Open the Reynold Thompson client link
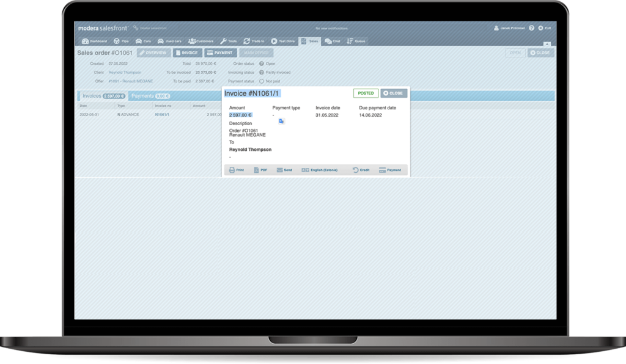The width and height of the screenshot is (626, 364). pos(124,72)
